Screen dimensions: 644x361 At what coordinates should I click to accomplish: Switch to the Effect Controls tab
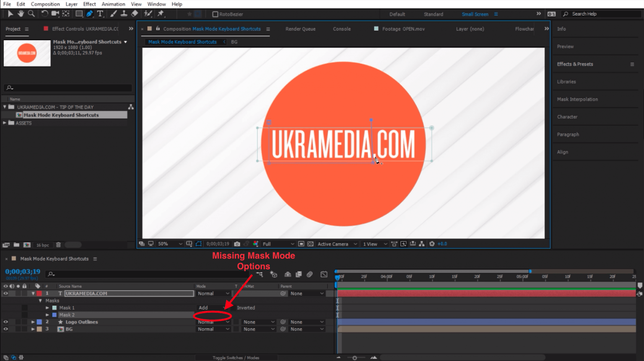[x=85, y=29]
